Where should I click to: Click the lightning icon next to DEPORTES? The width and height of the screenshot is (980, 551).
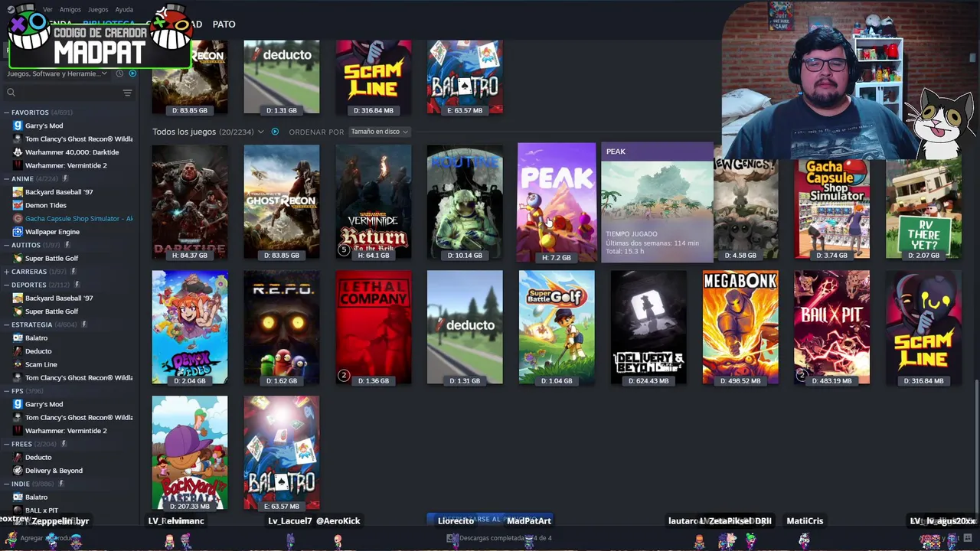(76, 285)
